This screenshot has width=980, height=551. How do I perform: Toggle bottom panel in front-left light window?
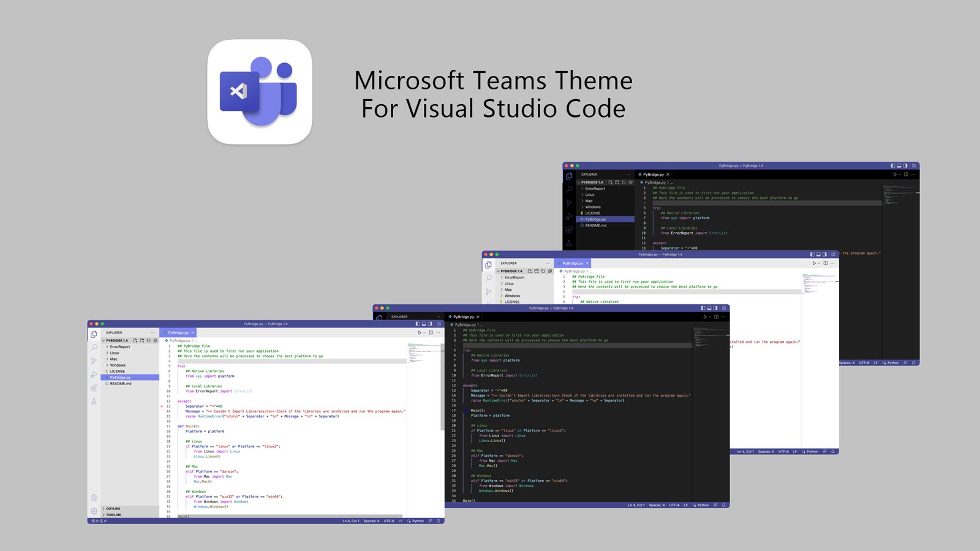point(424,324)
